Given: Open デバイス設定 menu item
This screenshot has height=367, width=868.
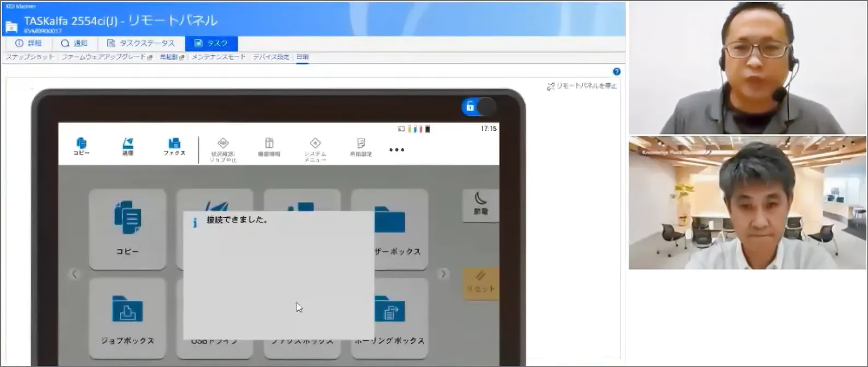Looking at the screenshot, I should click(x=271, y=57).
